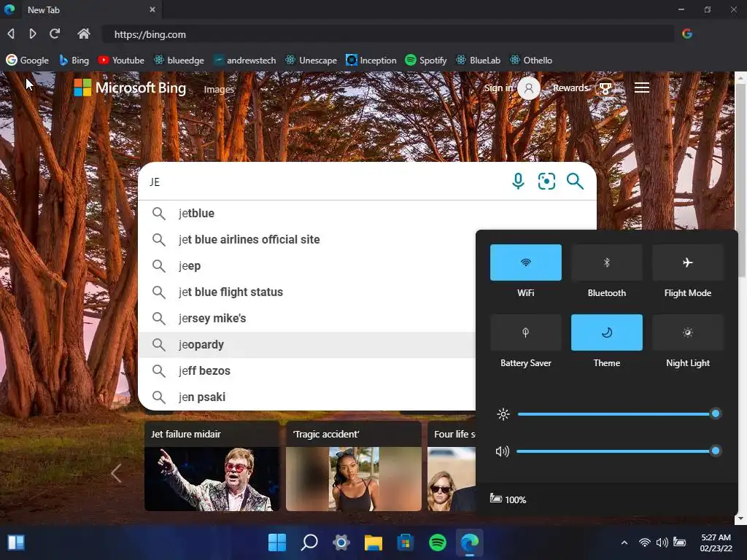Image resolution: width=747 pixels, height=560 pixels.
Task: Open Rewards trophy icon
Action: point(605,88)
